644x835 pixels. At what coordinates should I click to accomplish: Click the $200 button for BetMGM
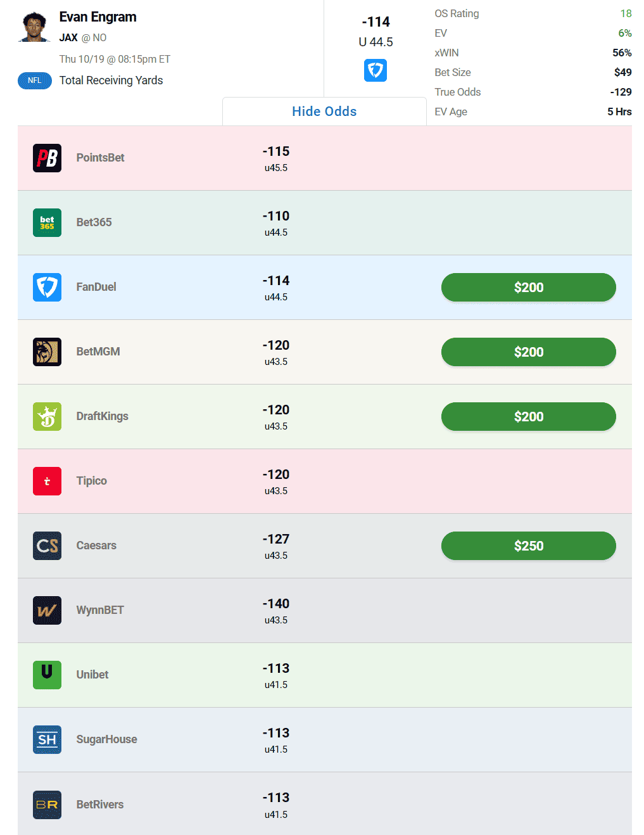tap(529, 352)
